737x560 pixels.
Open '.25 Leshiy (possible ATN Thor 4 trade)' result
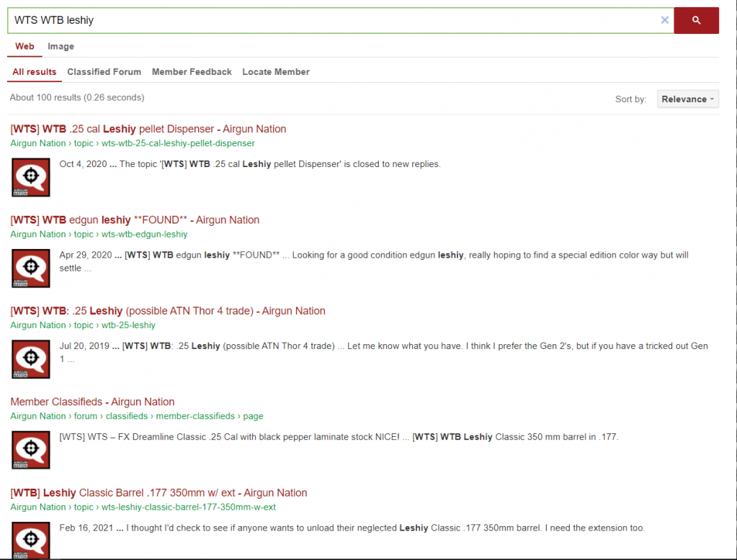pyautogui.click(x=168, y=311)
